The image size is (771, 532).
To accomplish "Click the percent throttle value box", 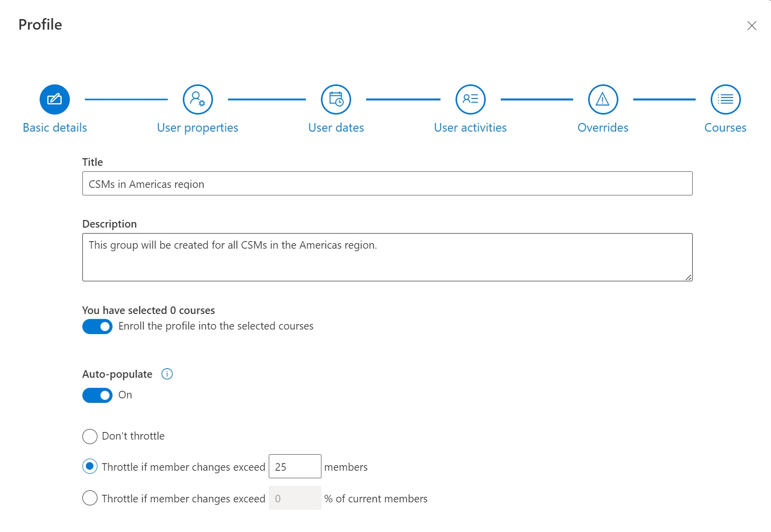I will coord(295,498).
